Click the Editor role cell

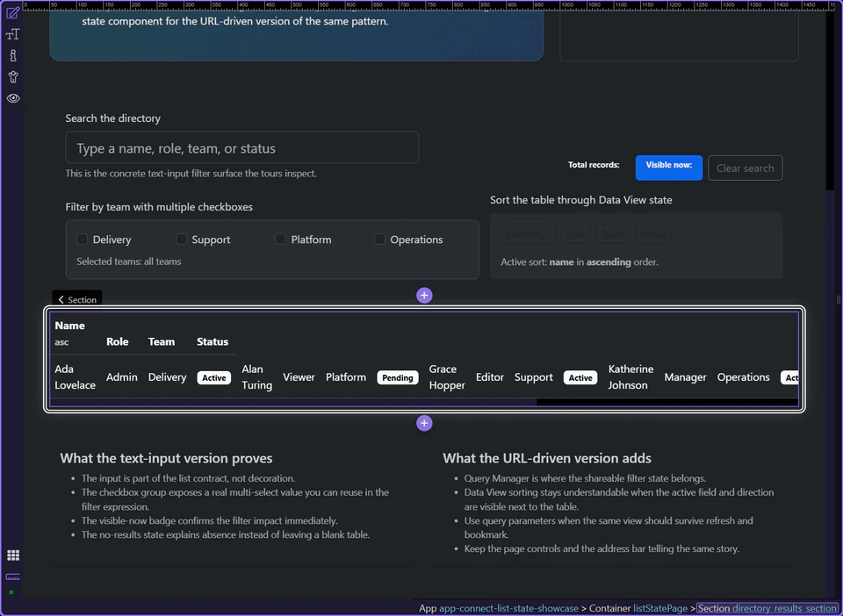[490, 377]
